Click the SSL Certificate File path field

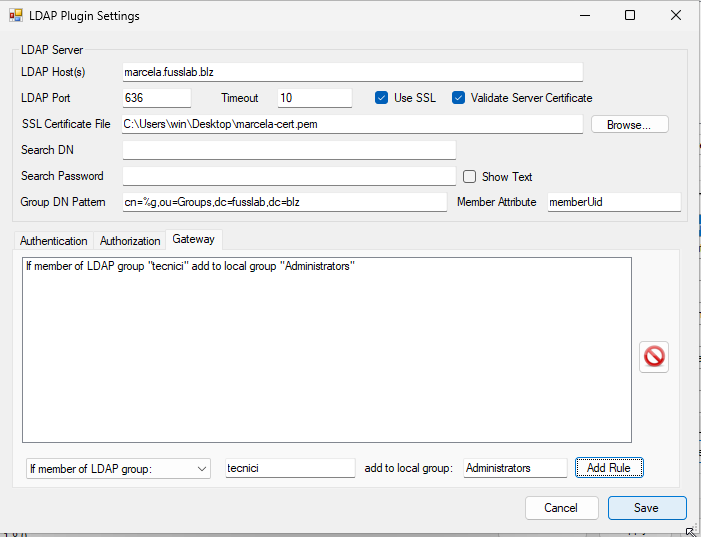(x=352, y=124)
